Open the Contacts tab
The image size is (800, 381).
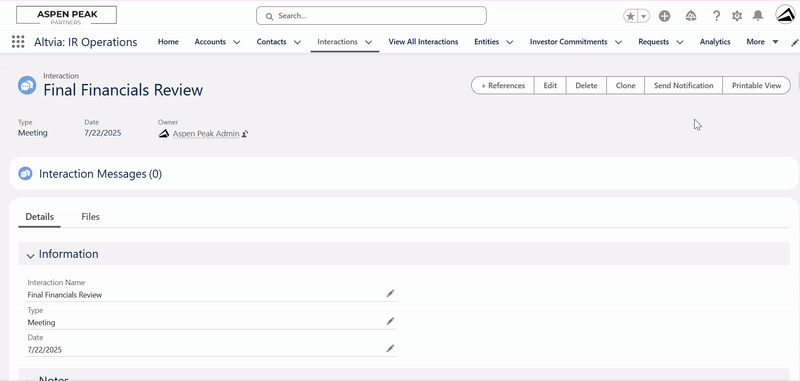[x=271, y=42]
